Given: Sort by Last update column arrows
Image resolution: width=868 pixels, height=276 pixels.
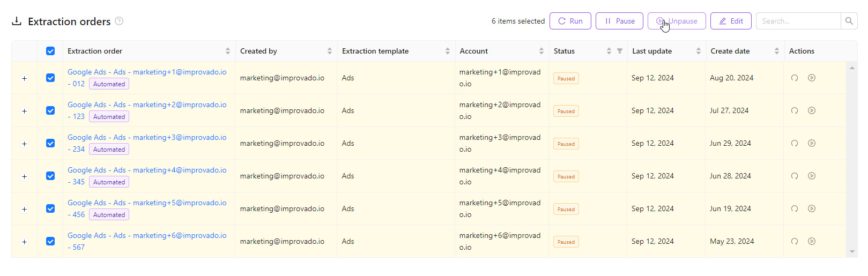Looking at the screenshot, I should point(699,51).
